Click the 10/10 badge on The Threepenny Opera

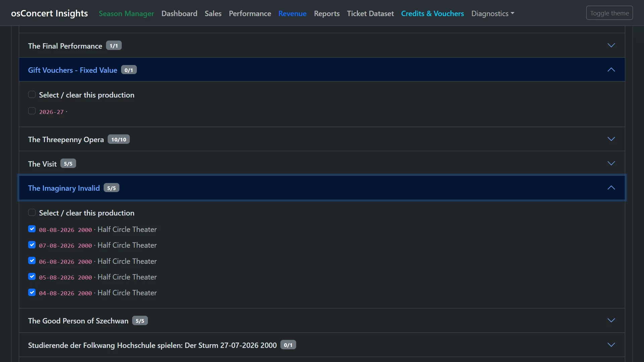click(119, 139)
